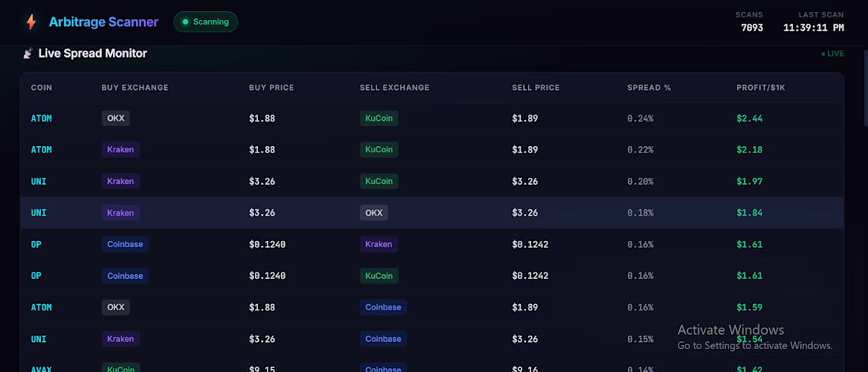868x372 pixels.
Task: Click Kraken buy badge in the 0.15% row
Action: [121, 339]
